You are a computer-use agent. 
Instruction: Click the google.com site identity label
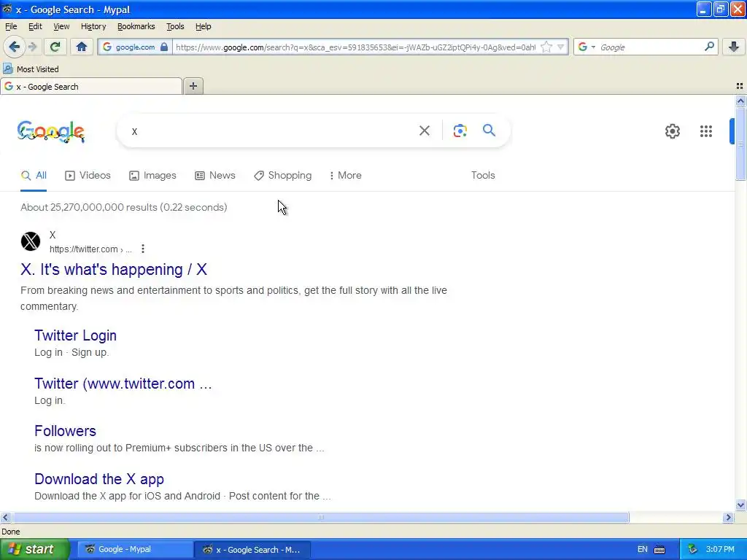[135, 47]
